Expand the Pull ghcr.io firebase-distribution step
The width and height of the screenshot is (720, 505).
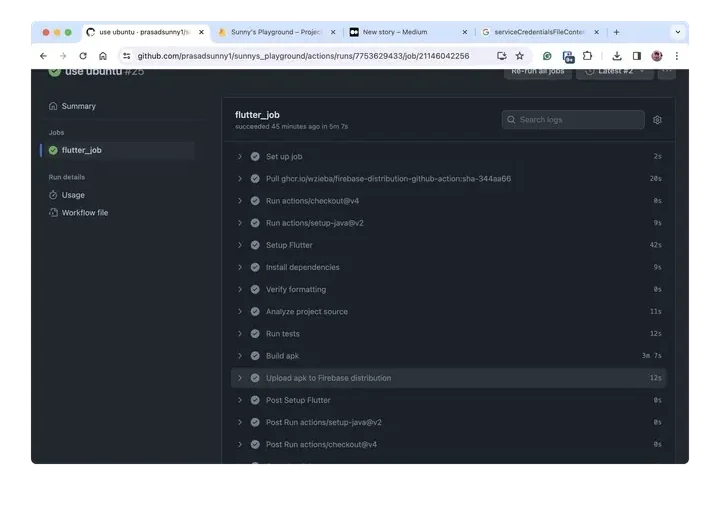240,179
